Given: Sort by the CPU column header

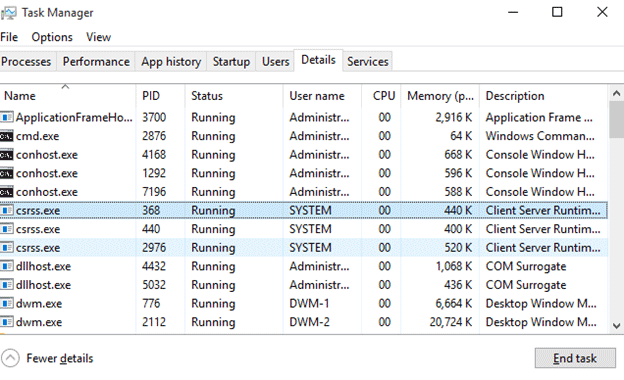Looking at the screenshot, I should 381,96.
